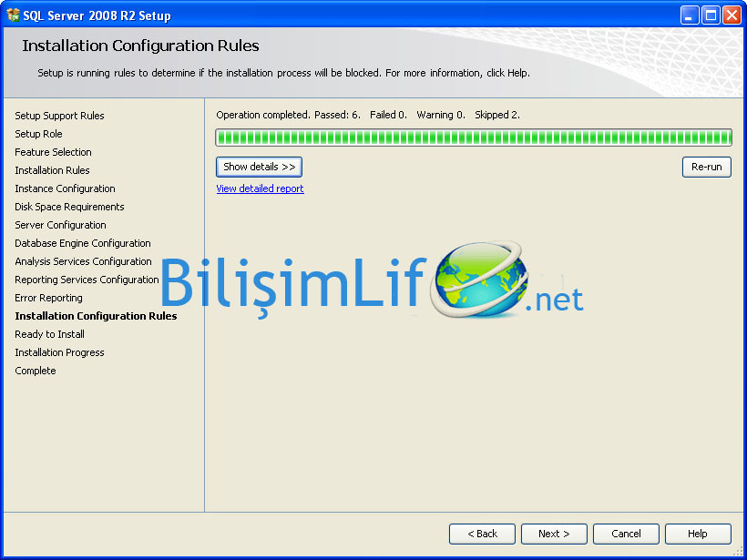
Task: Select Instance Configuration step
Action: click(66, 188)
